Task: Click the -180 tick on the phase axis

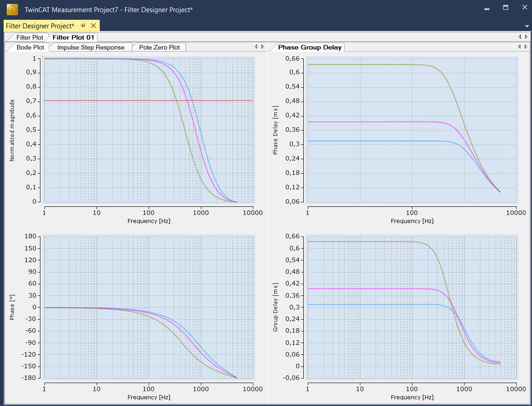Action: coord(29,378)
